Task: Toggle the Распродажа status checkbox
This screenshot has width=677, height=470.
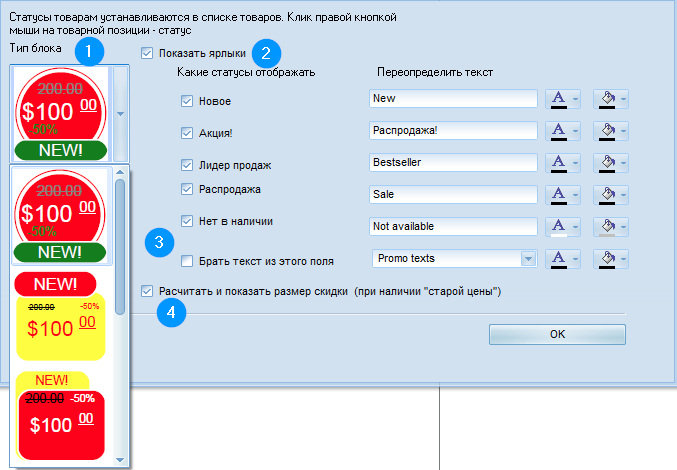Action: pos(187,189)
